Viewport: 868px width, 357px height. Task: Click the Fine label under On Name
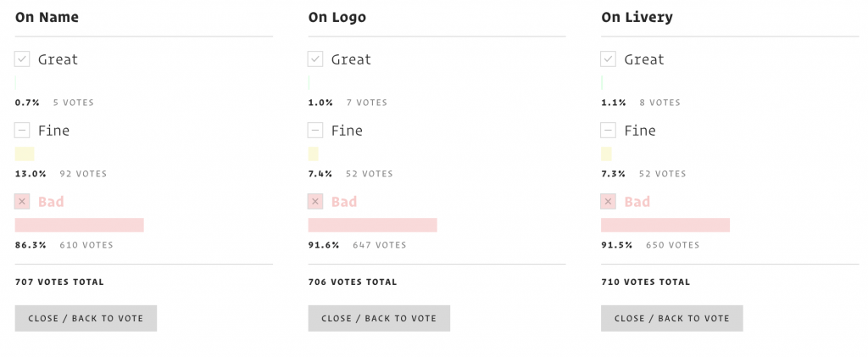(x=53, y=131)
